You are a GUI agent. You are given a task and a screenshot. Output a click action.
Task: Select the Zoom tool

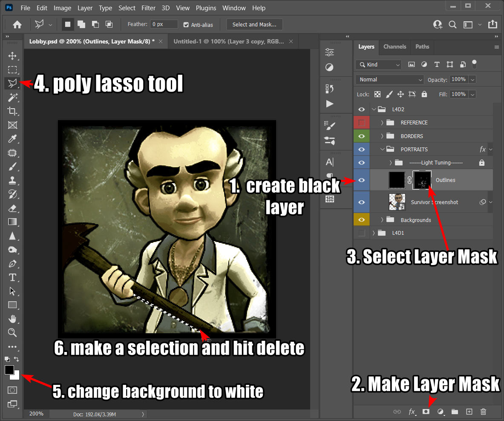(12, 333)
